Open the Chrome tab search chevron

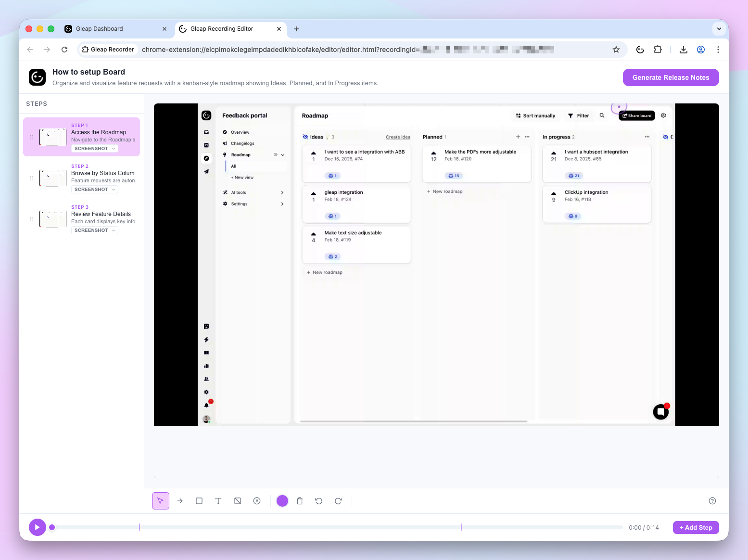(x=719, y=29)
